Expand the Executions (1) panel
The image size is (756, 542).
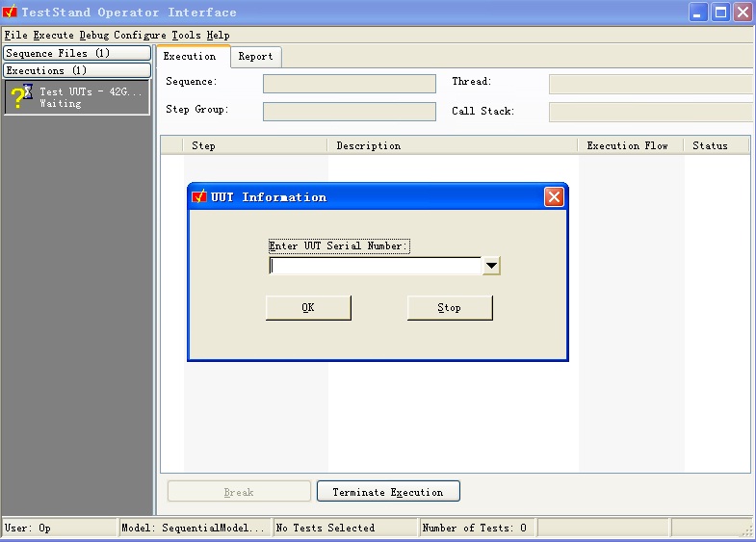click(77, 71)
